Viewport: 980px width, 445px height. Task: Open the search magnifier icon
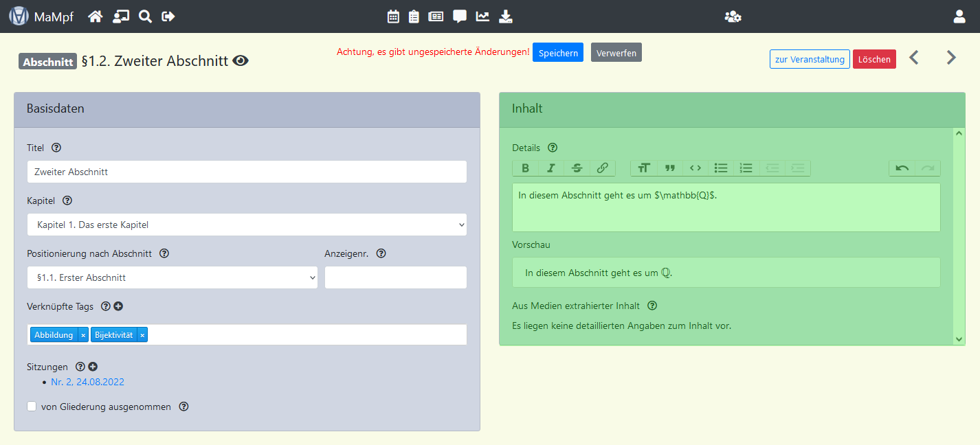pyautogui.click(x=145, y=16)
